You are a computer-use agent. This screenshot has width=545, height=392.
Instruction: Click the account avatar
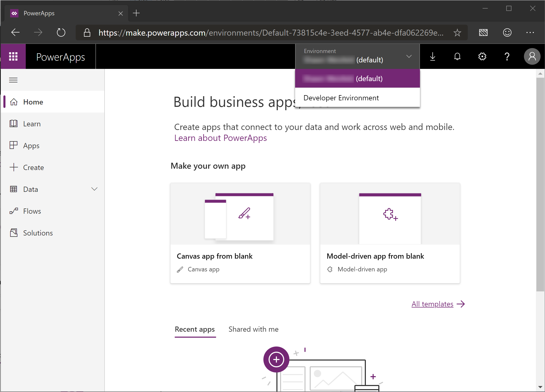point(532,56)
